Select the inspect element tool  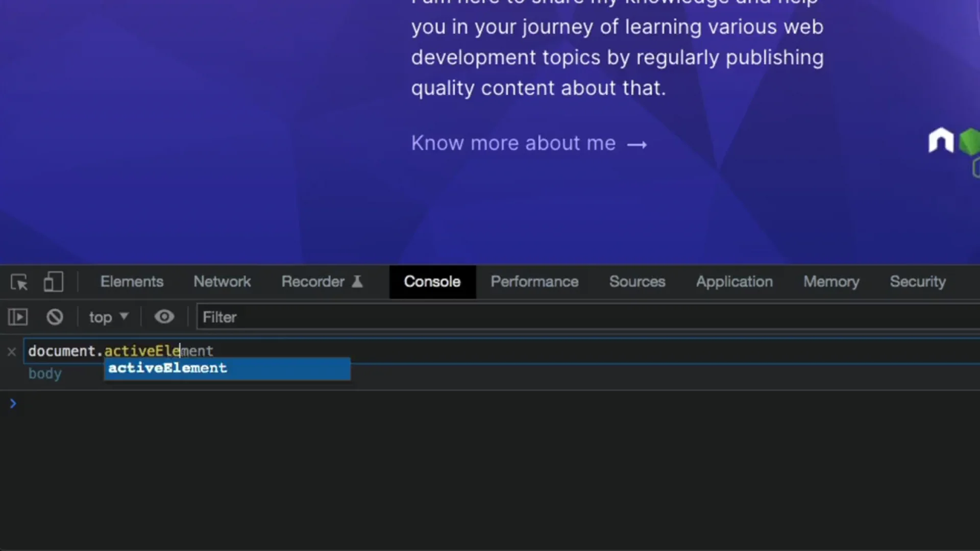click(x=19, y=282)
